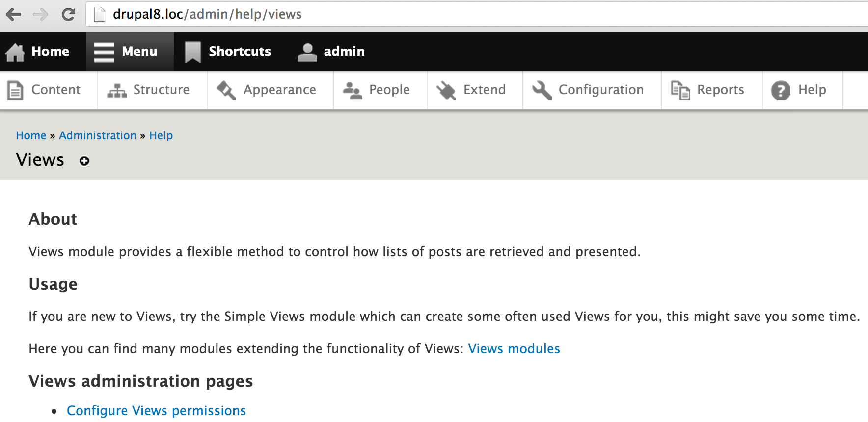Toggle the Menu hamburger icon
The image size is (868, 422).
coord(104,52)
